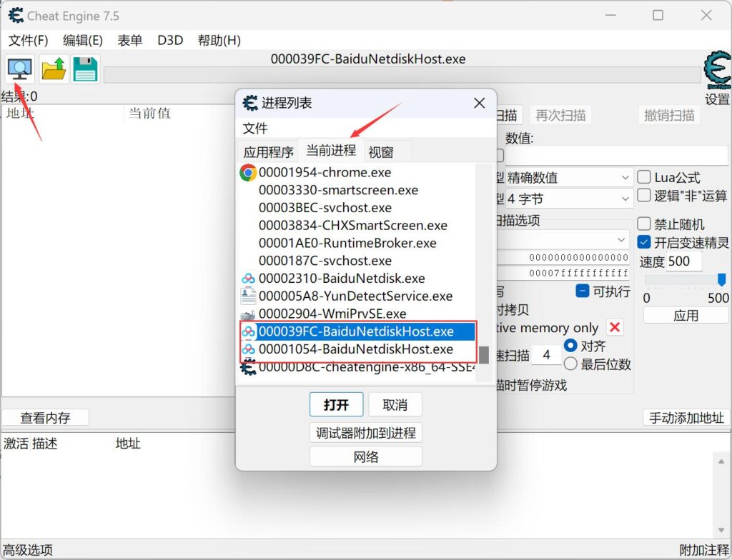Click the fast scan alignment field showing 4

547,355
